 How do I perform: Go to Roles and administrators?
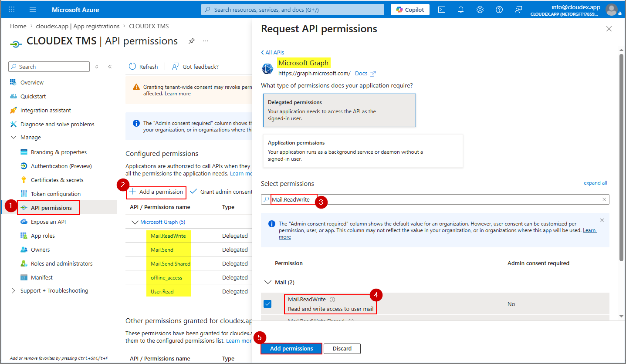tap(62, 263)
